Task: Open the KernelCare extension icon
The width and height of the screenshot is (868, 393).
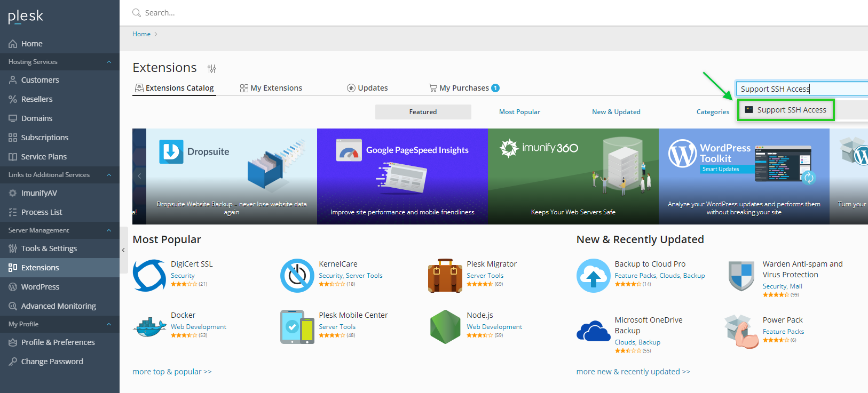Action: (297, 276)
